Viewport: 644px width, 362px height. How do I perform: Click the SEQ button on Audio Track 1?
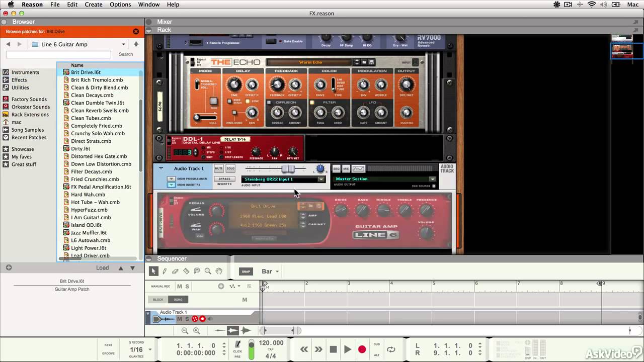pos(336,169)
